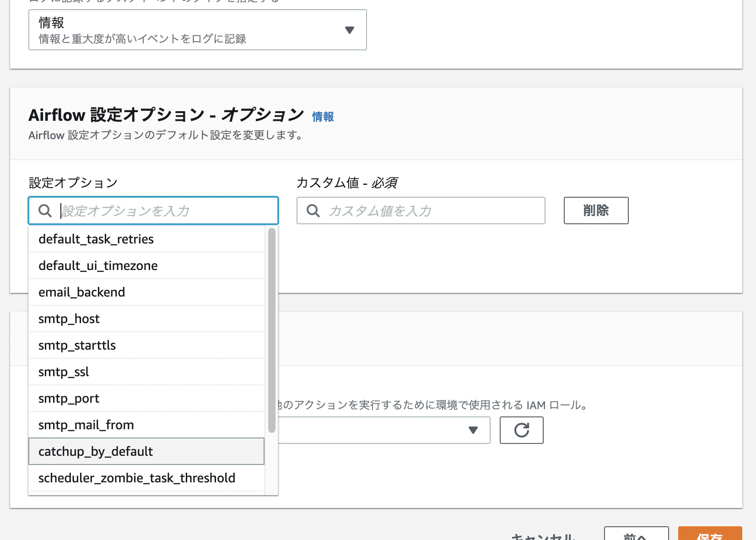This screenshot has width=756, height=540.
Task: Select smtp_starttls option
Action: (x=146, y=346)
